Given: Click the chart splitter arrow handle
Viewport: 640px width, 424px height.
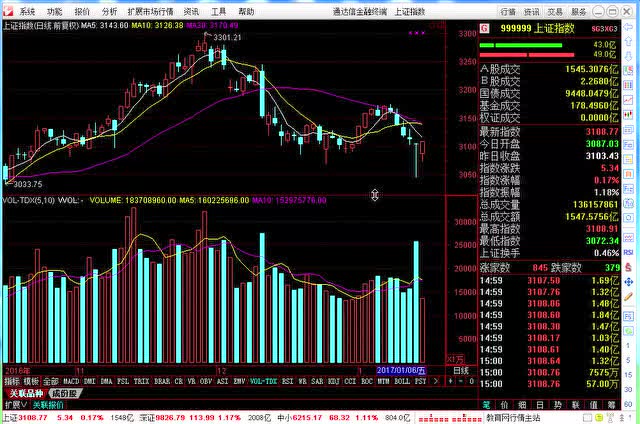Looking at the screenshot, I should (374, 195).
